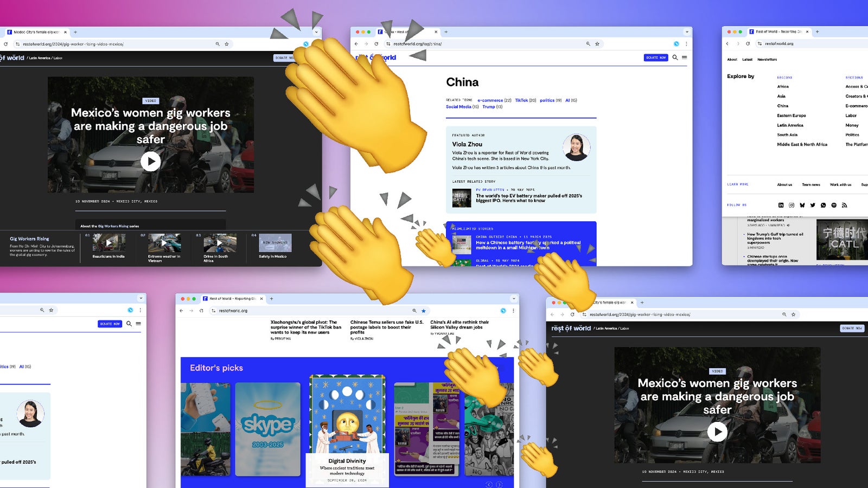
Task: Reload the Explore-by menu window
Action: [748, 43]
